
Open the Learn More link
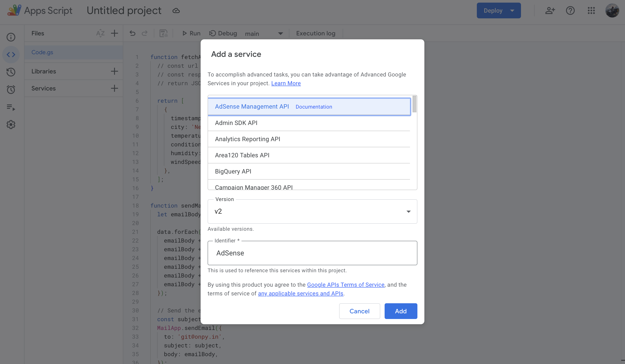286,83
